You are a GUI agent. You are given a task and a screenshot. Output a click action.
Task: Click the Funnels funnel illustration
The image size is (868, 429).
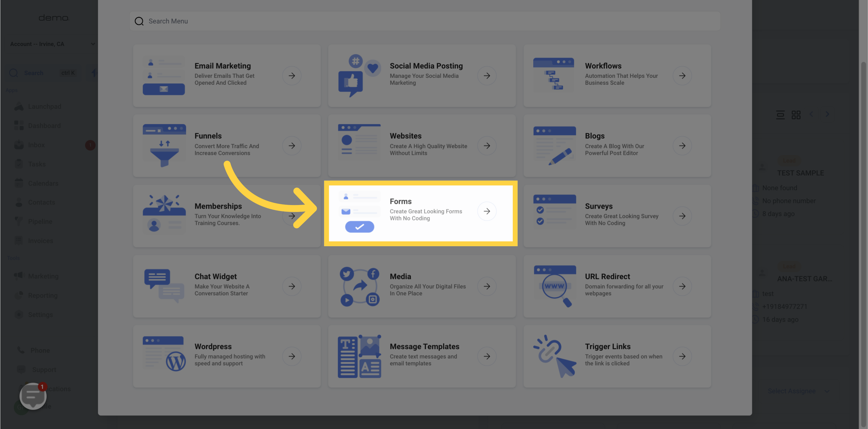[164, 146]
